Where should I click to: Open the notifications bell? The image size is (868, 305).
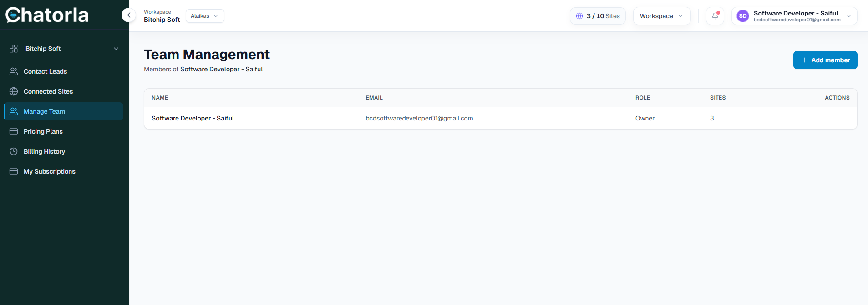click(715, 16)
